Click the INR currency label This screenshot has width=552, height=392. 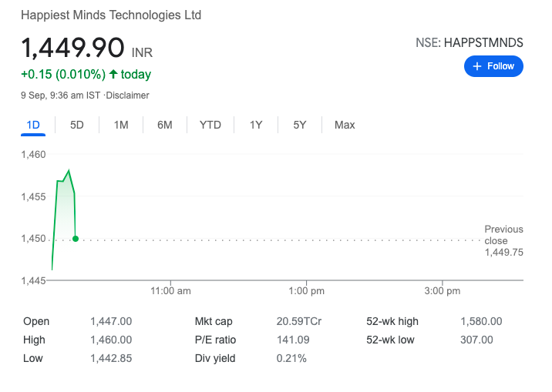point(142,52)
